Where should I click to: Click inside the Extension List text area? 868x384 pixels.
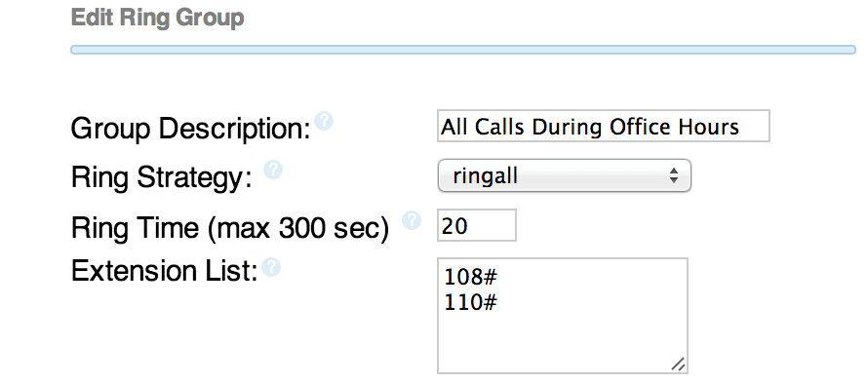click(x=563, y=316)
